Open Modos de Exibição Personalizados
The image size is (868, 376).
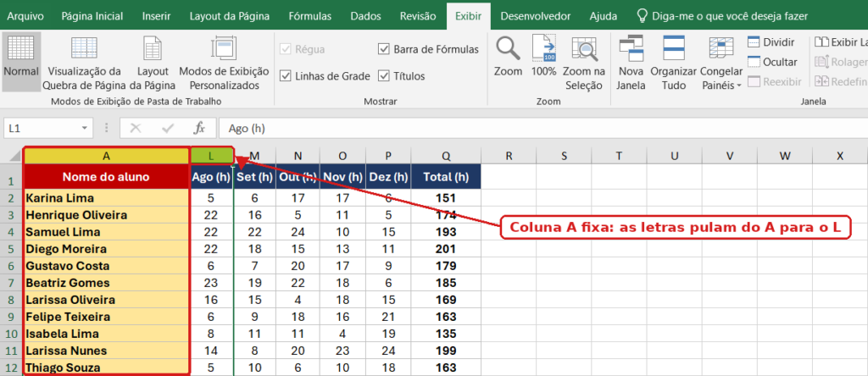point(224,63)
